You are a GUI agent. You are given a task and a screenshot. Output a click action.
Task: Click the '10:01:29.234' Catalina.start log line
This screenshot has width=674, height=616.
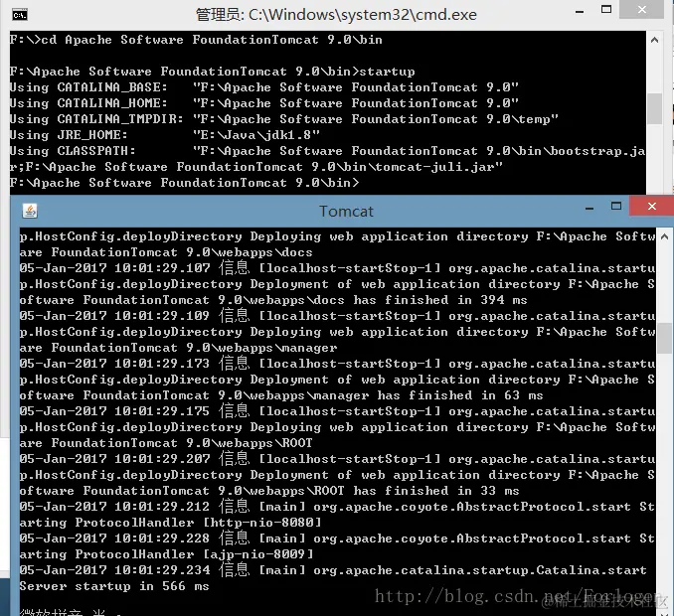[x=333, y=570]
